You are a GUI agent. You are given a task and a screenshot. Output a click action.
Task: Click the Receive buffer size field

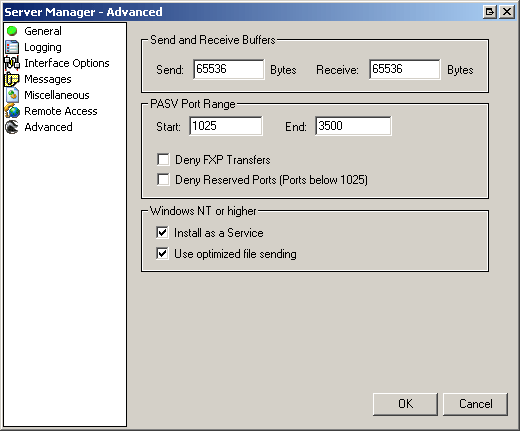click(405, 69)
